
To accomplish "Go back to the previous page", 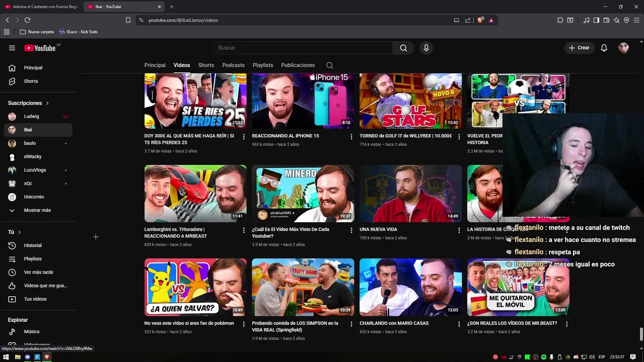I will (7, 20).
